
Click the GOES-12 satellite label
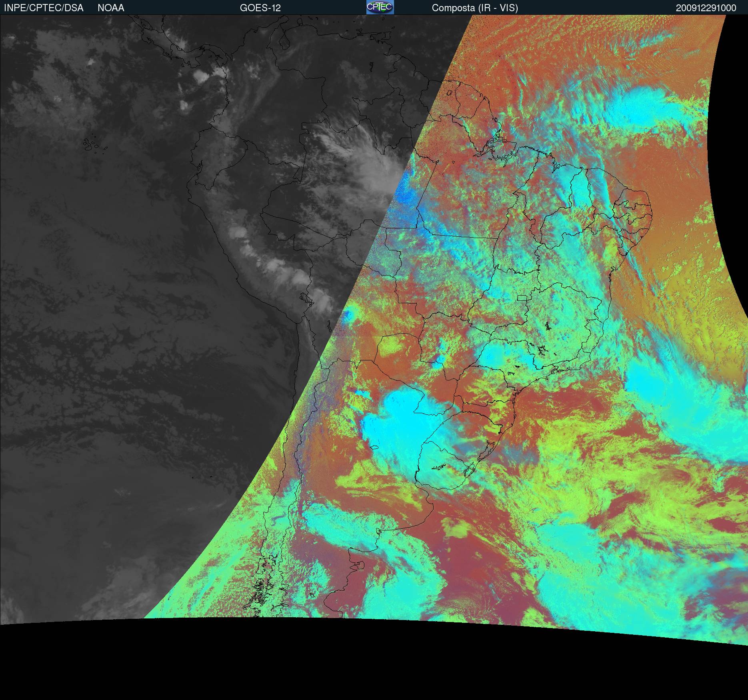pyautogui.click(x=260, y=8)
